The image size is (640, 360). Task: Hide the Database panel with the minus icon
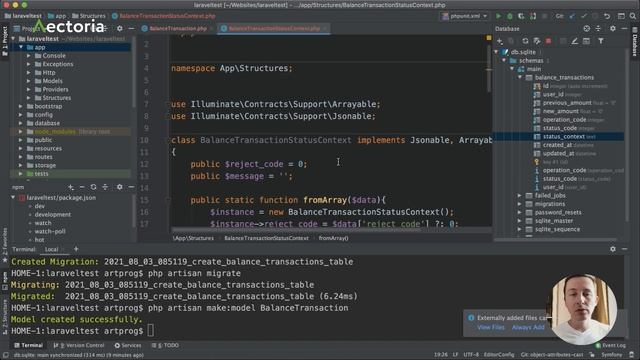624,29
